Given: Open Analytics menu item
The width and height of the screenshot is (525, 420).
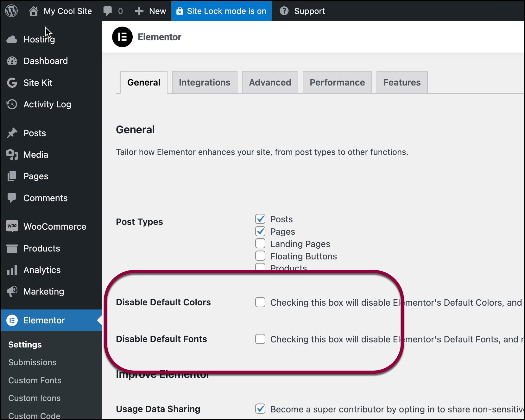Looking at the screenshot, I should pyautogui.click(x=42, y=270).
